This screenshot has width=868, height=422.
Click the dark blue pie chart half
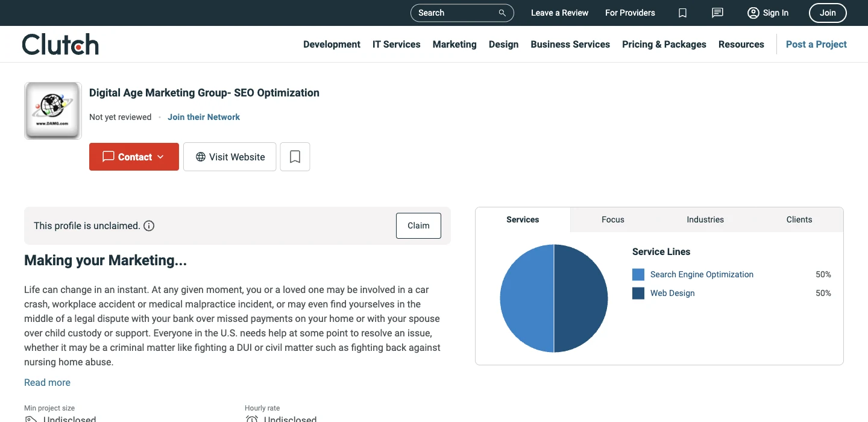tap(581, 298)
